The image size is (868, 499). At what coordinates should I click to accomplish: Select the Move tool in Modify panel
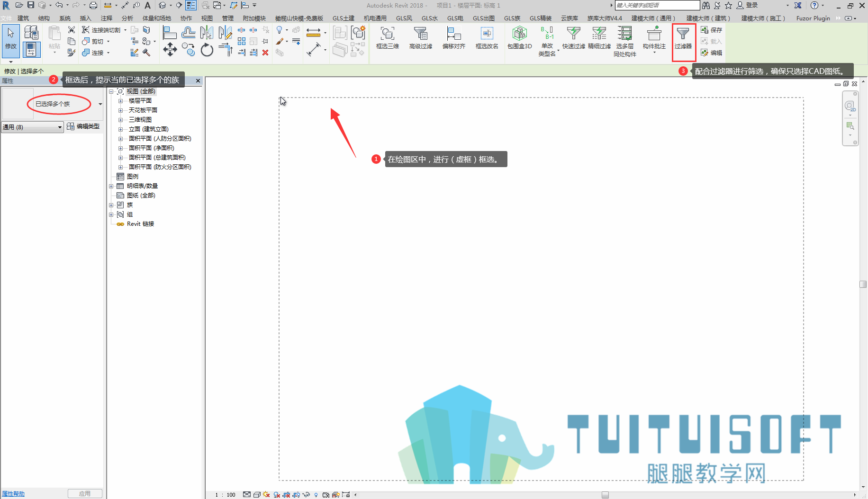pos(170,49)
